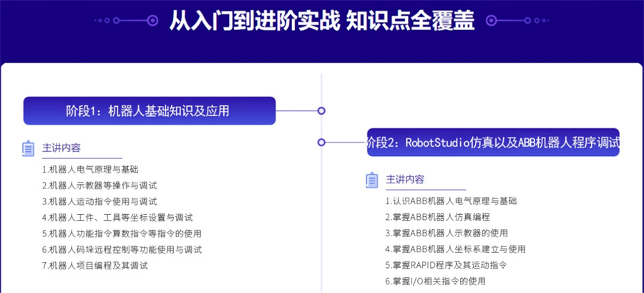The image size is (644, 293).
Task: Select 6.掌握I/O相关指令的使用
Action: click(435, 282)
